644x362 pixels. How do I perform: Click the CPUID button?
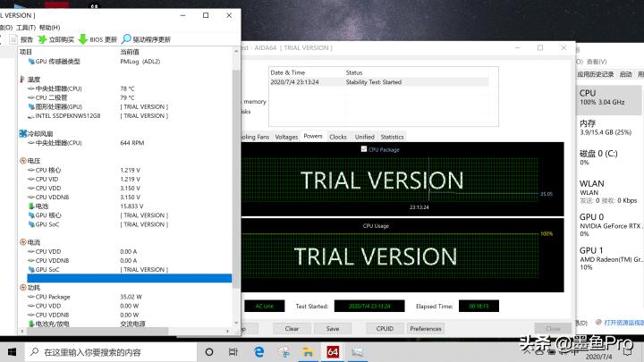[385, 329]
